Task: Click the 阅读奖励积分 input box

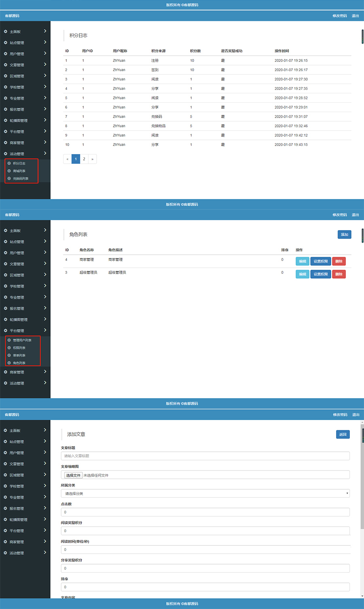Action: pyautogui.click(x=205, y=531)
